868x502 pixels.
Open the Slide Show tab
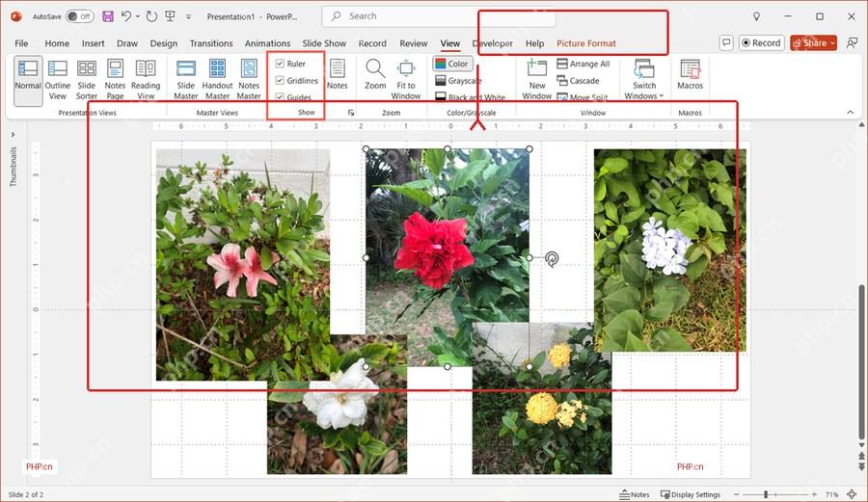324,43
